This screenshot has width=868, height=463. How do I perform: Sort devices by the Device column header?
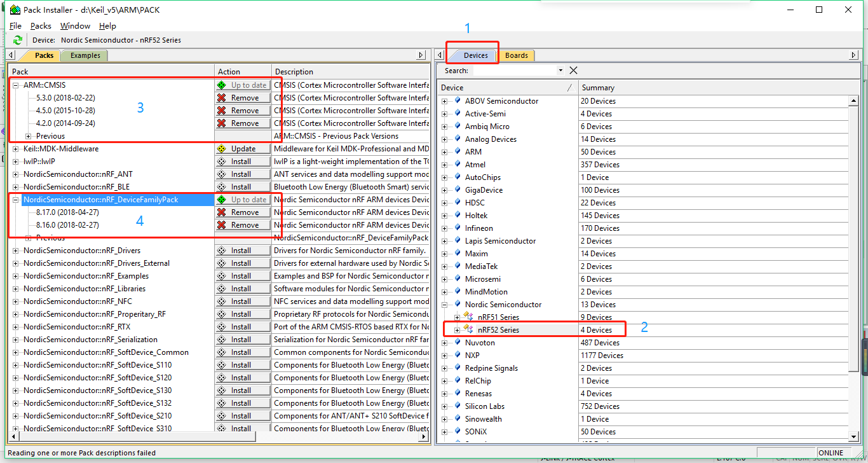508,88
